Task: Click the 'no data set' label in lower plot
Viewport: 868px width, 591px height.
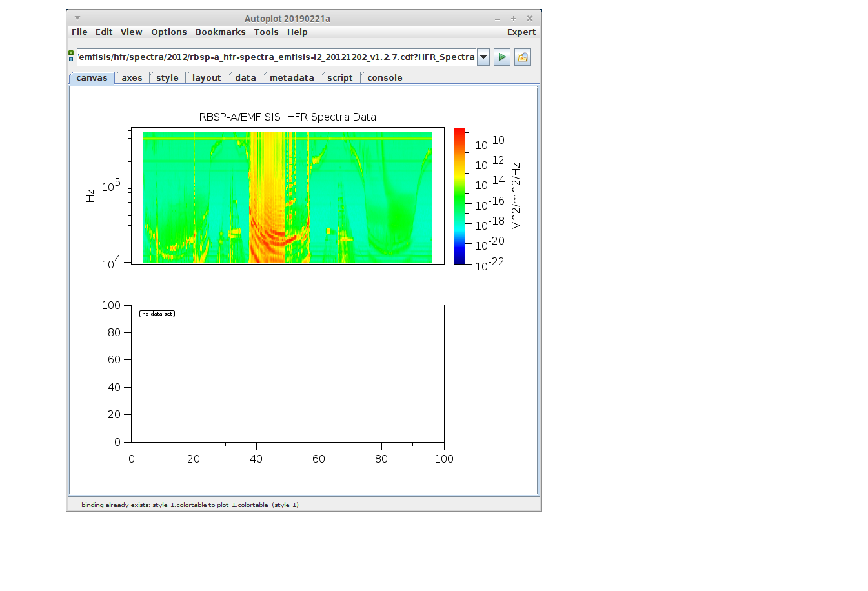Action: tap(157, 314)
